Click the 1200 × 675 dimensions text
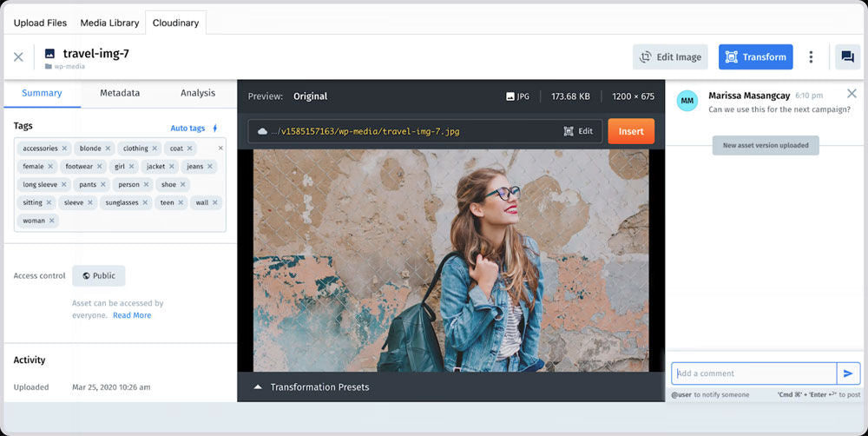 [634, 96]
